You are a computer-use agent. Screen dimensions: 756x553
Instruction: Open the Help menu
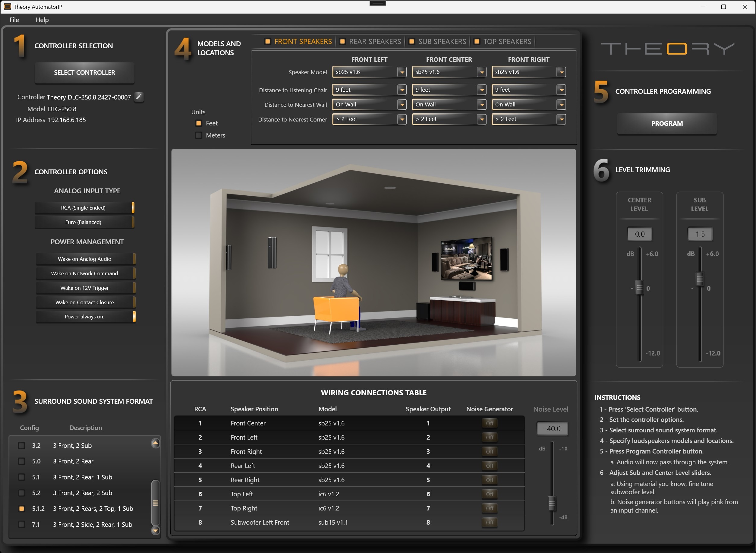point(42,20)
